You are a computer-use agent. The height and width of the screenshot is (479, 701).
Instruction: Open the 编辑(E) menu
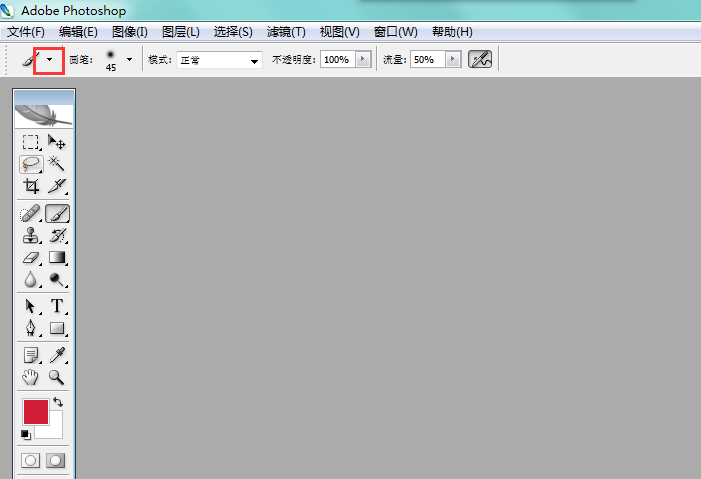[x=78, y=32]
